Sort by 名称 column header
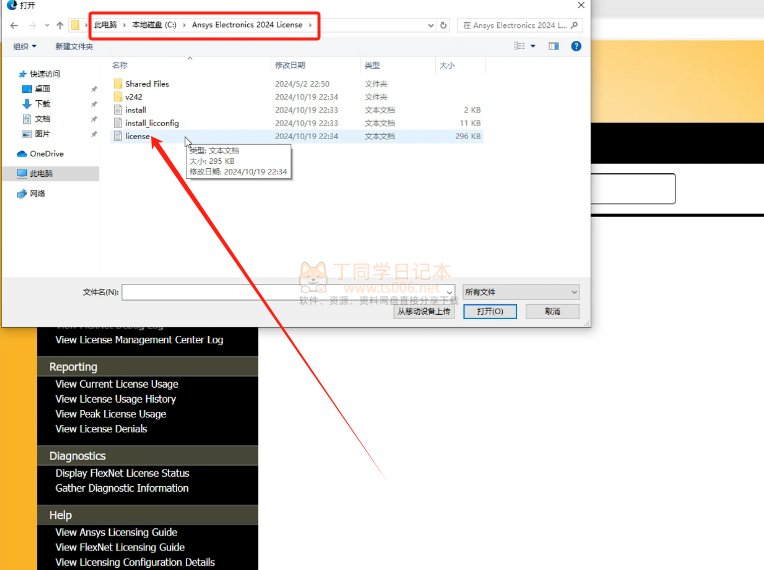This screenshot has height=570, width=764. pos(120,65)
